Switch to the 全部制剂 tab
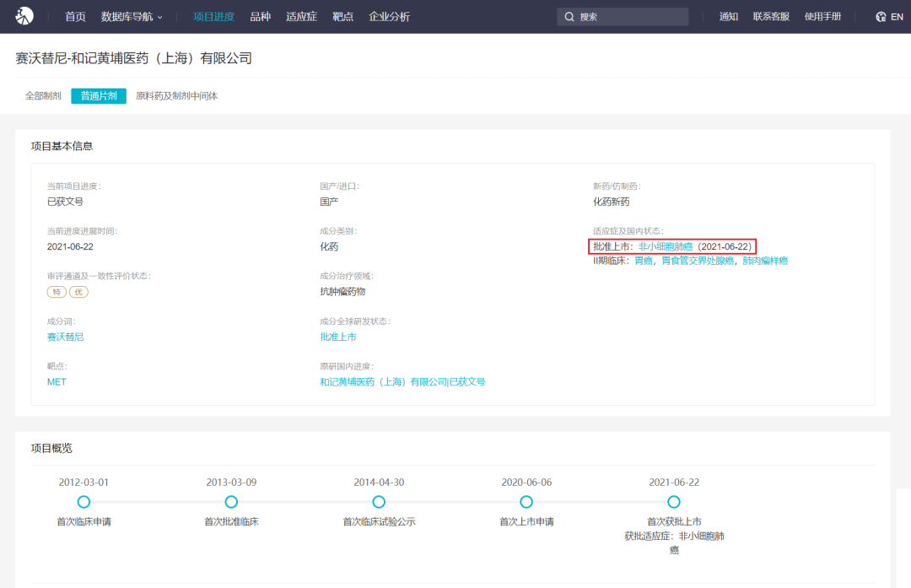This screenshot has width=911, height=588. [43, 96]
